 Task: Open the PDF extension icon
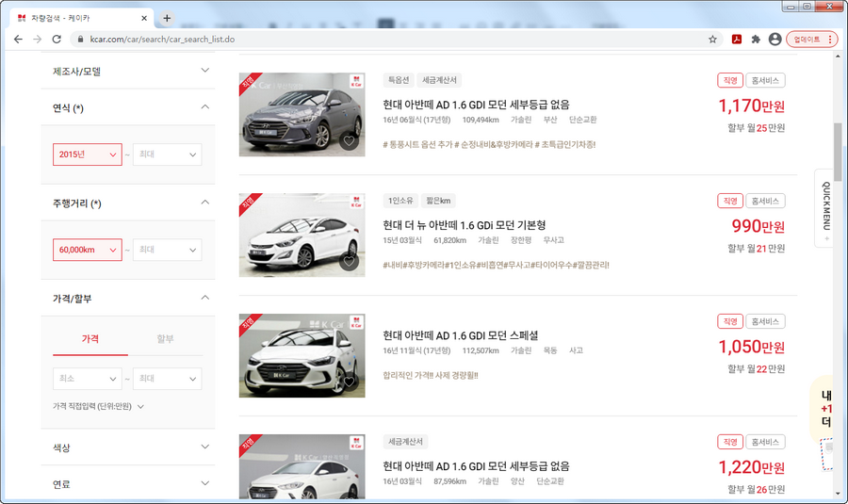pyautogui.click(x=736, y=39)
